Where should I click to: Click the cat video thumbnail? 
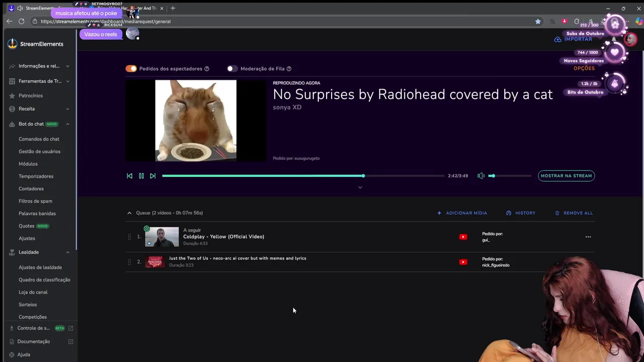click(x=196, y=121)
